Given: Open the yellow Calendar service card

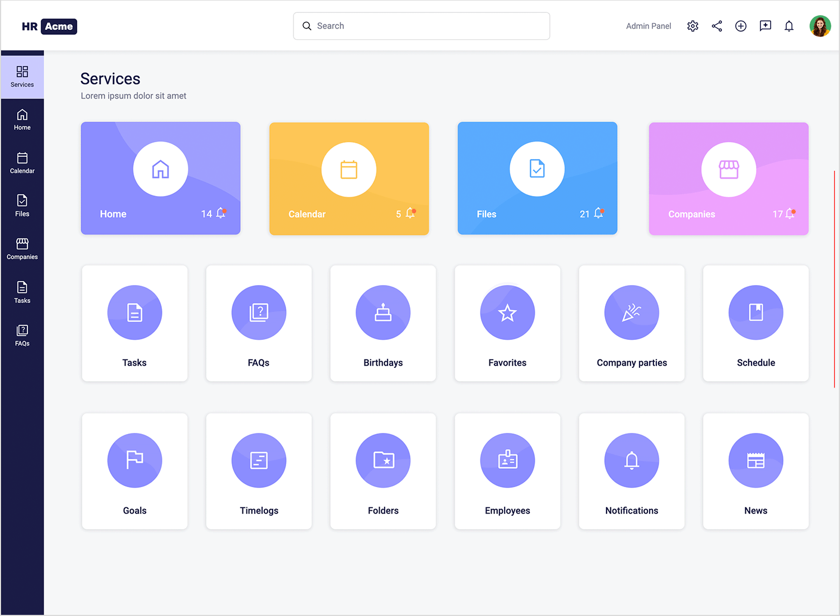Looking at the screenshot, I should coord(349,178).
